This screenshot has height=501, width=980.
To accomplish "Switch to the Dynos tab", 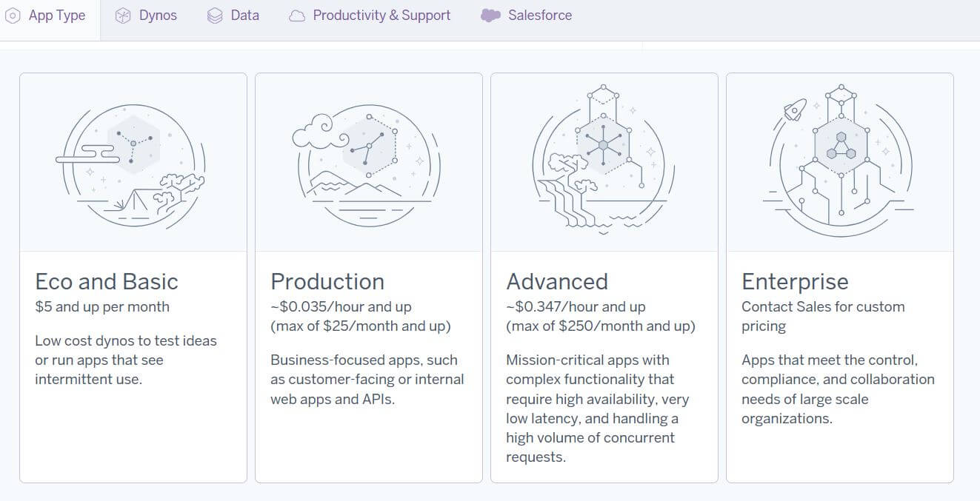I will (x=146, y=14).
